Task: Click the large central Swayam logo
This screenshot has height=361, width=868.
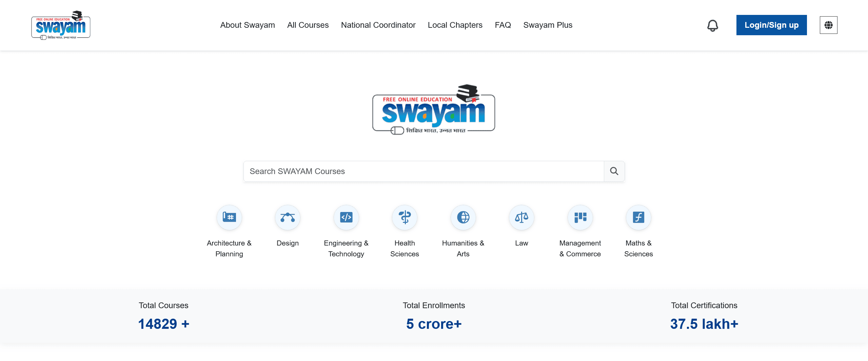Action: (434, 109)
